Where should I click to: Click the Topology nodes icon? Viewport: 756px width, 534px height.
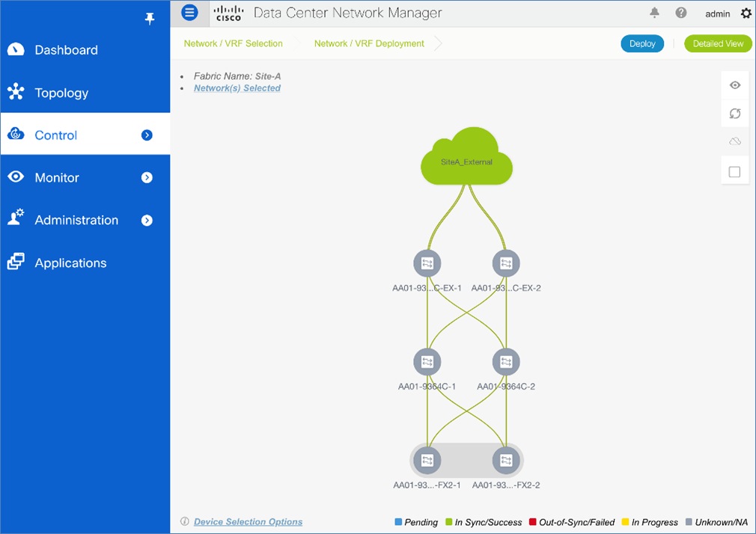(x=16, y=91)
